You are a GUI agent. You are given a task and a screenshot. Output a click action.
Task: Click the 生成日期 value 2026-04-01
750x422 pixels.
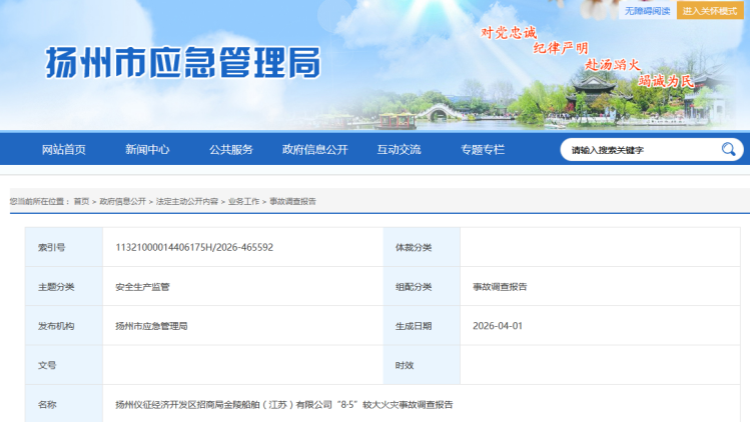point(499,326)
